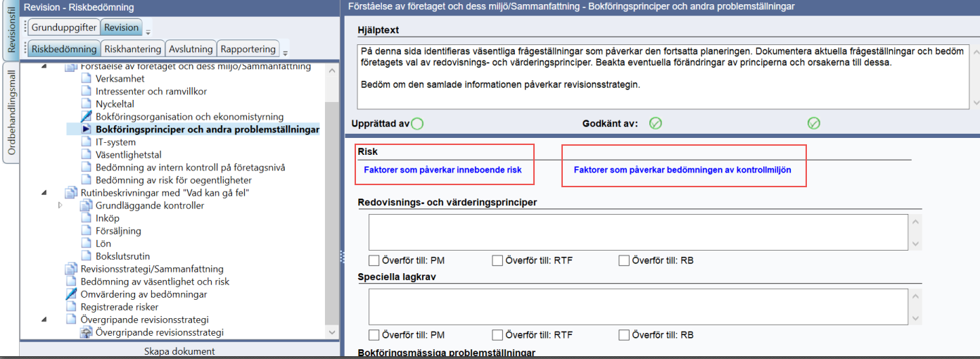Click inside the Speciella lagkrav text field

638,307
